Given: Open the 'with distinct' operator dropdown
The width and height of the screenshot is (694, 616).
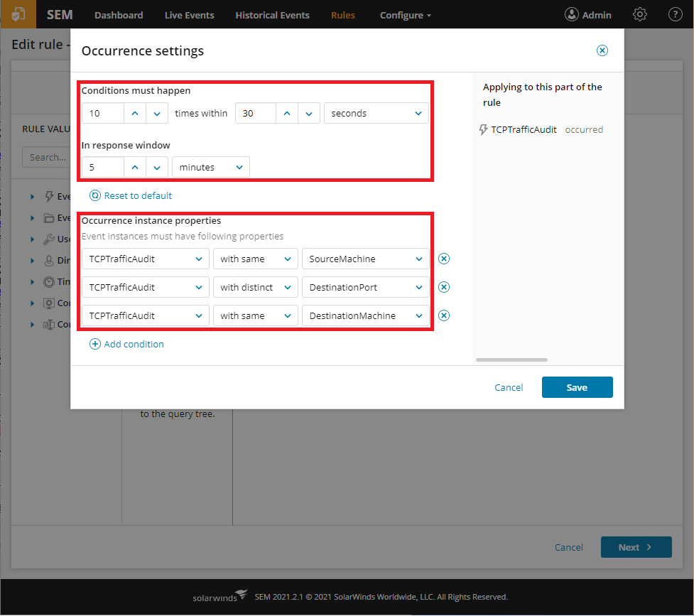Looking at the screenshot, I should click(x=256, y=288).
